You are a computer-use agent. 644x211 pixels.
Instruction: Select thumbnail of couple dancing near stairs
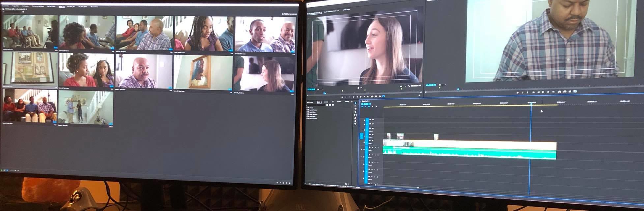click(86, 107)
